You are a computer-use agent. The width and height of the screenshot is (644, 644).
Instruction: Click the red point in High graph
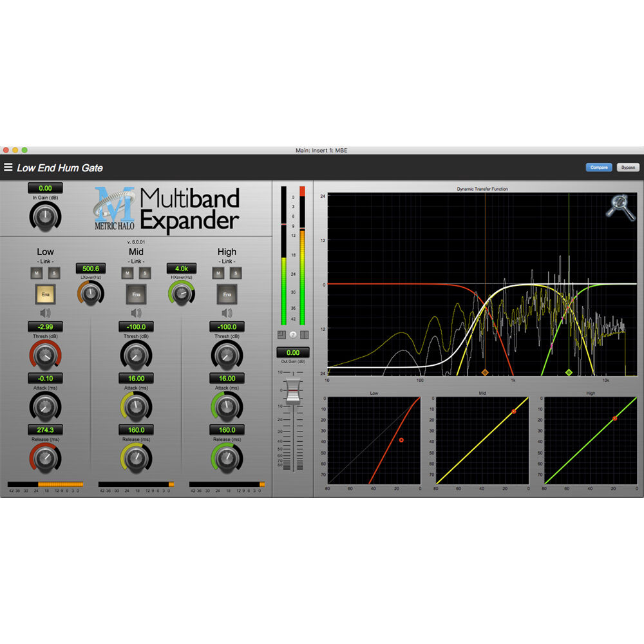(x=615, y=419)
